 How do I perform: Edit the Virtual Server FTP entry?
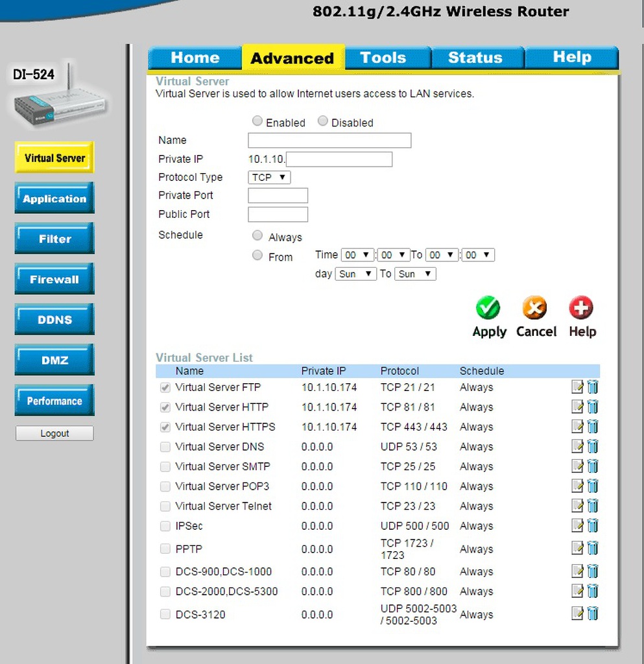[x=577, y=386]
